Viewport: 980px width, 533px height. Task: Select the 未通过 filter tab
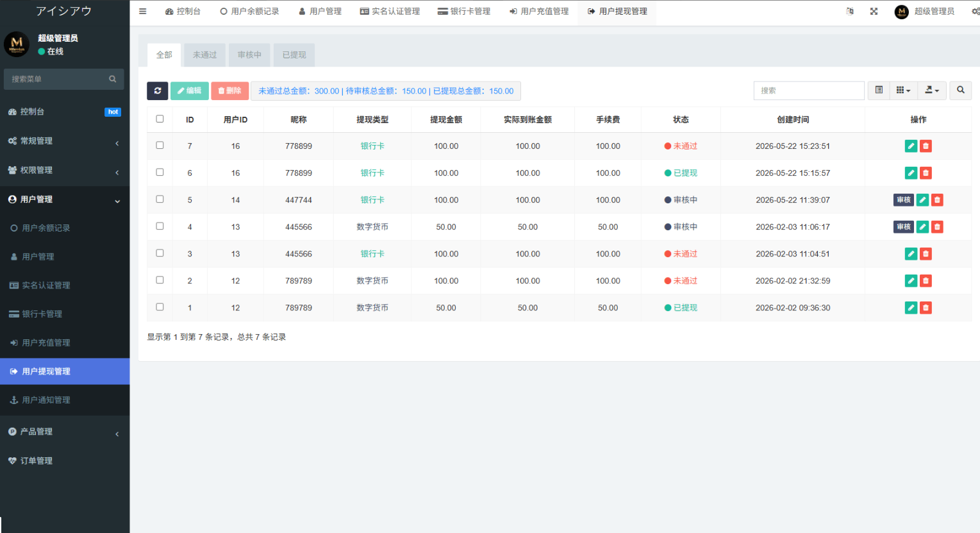coord(205,55)
